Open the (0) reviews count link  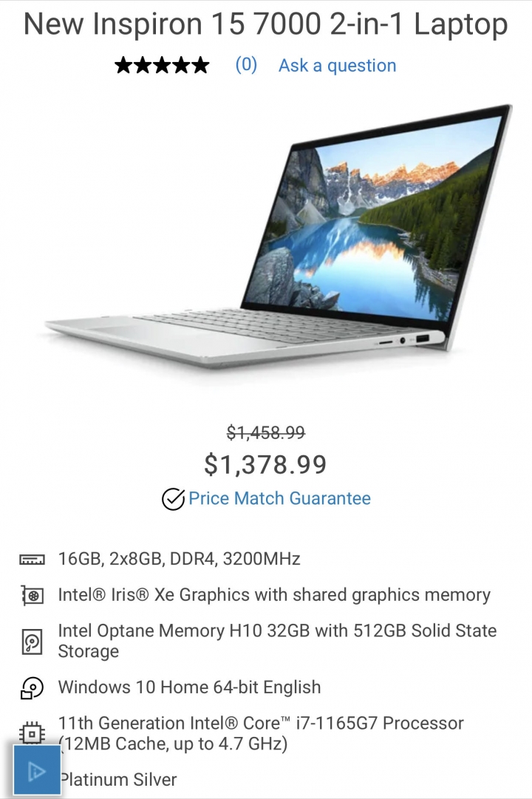coord(246,65)
